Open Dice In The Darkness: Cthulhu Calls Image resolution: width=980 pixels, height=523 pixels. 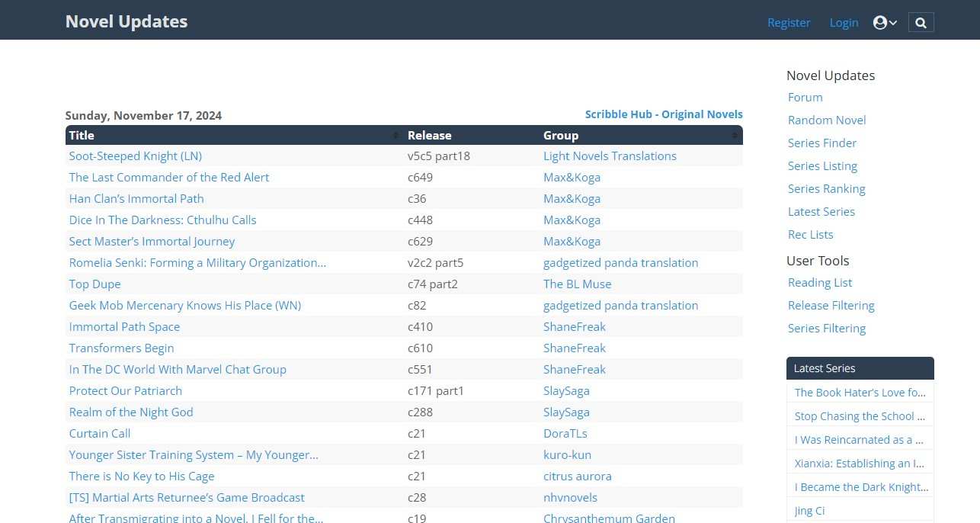[x=163, y=220]
